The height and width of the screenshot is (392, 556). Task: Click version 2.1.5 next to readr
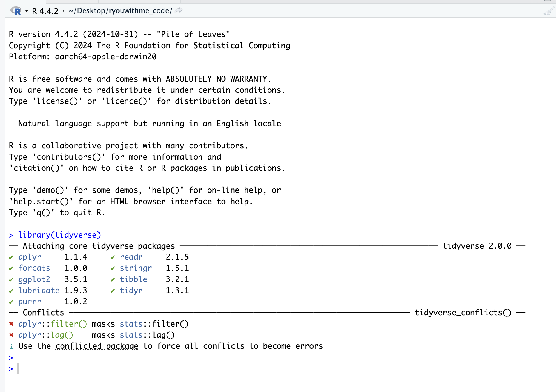(177, 257)
